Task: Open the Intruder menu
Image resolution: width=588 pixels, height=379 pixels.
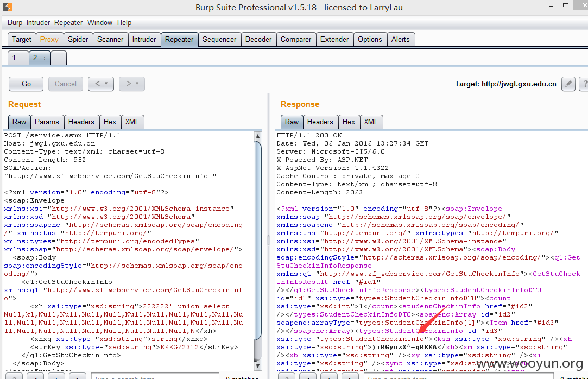Action: (x=38, y=22)
